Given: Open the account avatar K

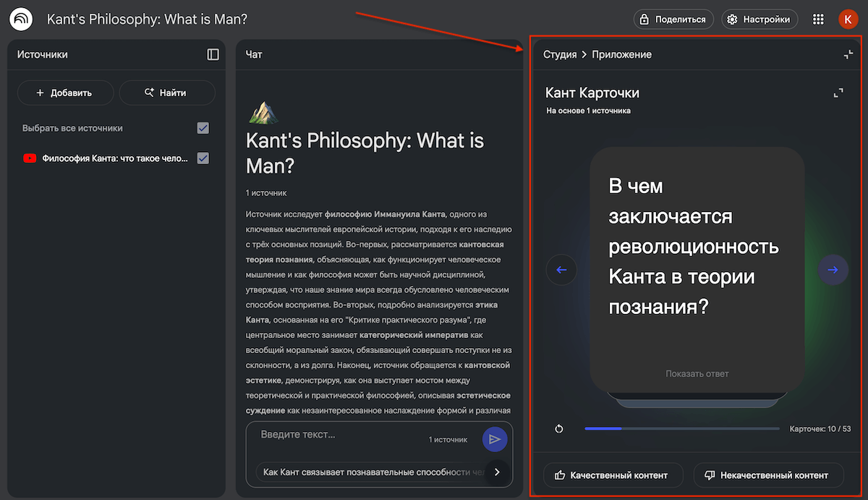Looking at the screenshot, I should click(x=848, y=20).
